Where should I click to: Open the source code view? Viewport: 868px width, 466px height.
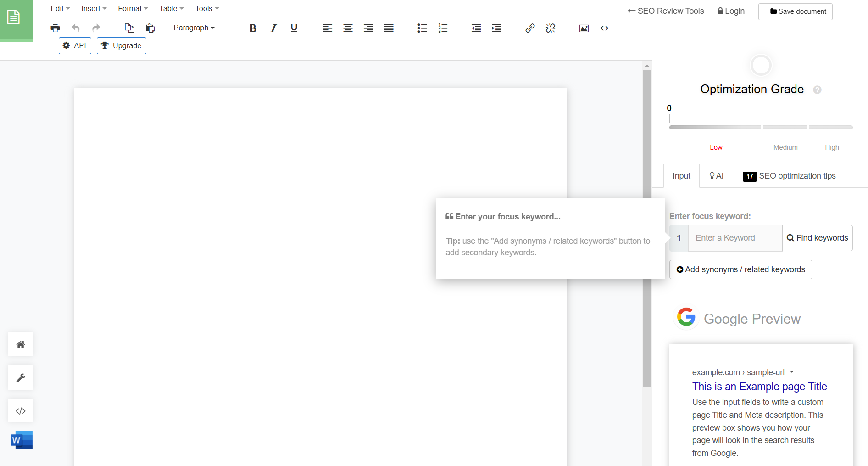coord(604,28)
